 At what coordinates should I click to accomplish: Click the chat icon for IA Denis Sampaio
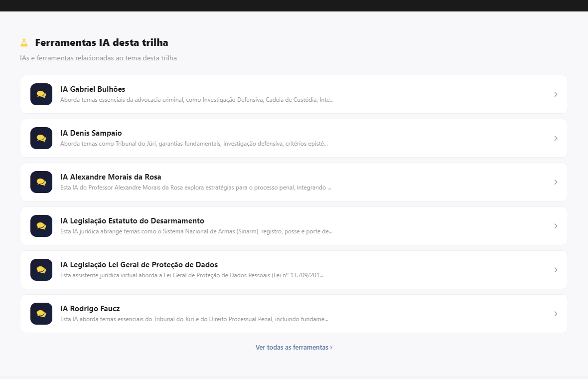pos(41,138)
